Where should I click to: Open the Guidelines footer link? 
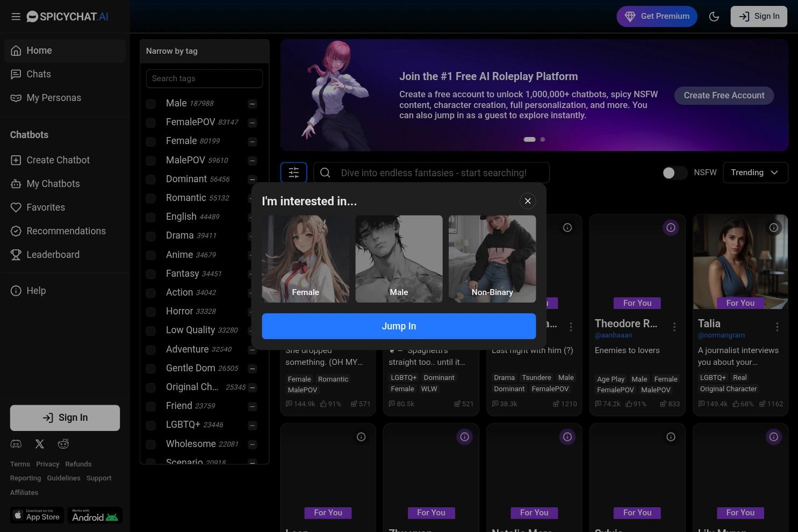click(x=63, y=478)
